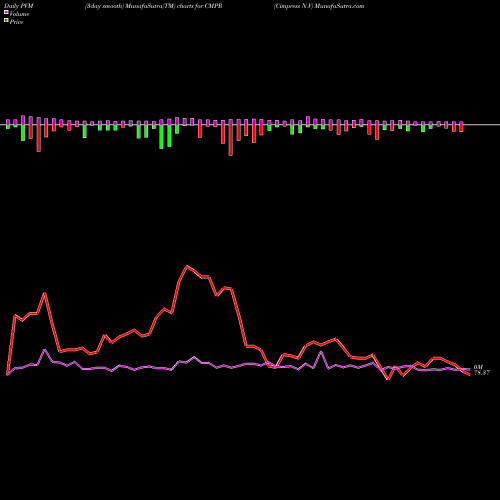Click the 0M volume value label
Screen dimensions: 500x500
click(x=478, y=367)
